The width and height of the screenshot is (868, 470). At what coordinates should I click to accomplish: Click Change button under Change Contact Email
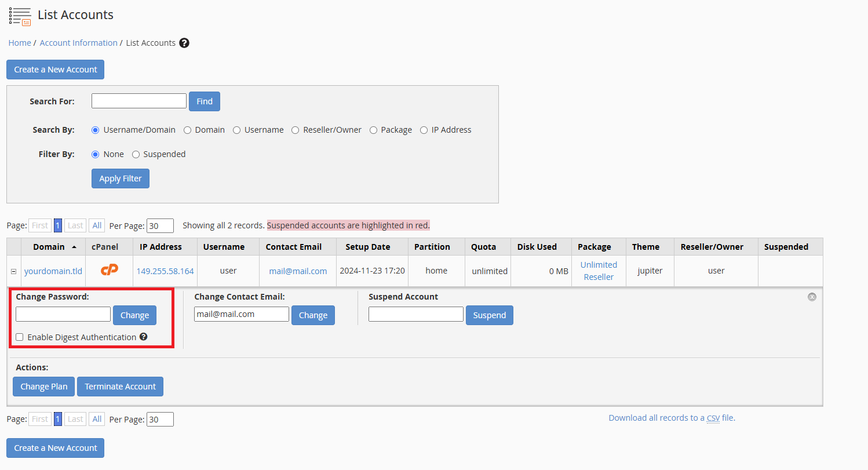click(313, 315)
